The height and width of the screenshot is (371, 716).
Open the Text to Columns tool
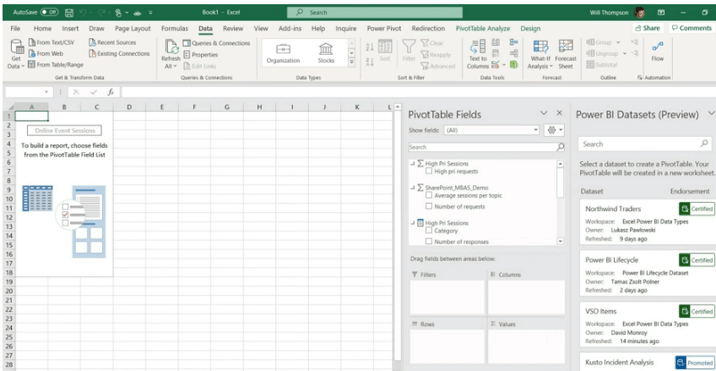point(478,47)
